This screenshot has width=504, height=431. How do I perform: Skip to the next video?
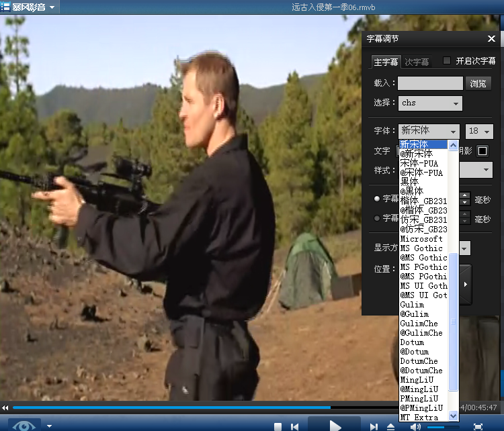click(x=374, y=426)
